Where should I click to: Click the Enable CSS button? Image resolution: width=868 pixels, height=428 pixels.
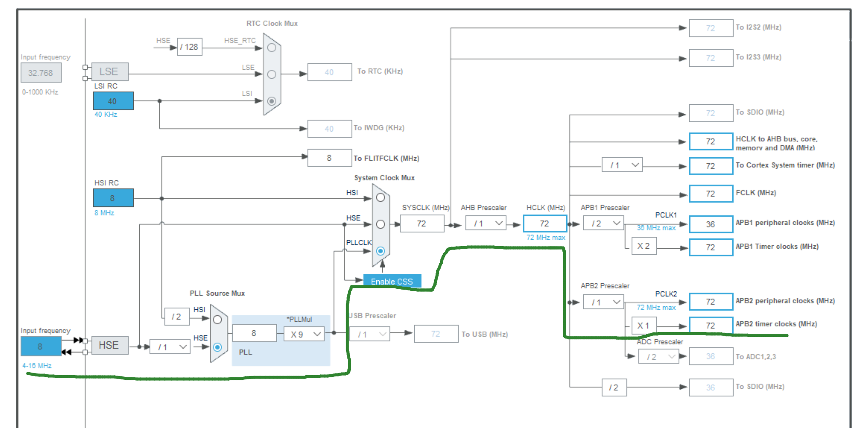tap(392, 282)
